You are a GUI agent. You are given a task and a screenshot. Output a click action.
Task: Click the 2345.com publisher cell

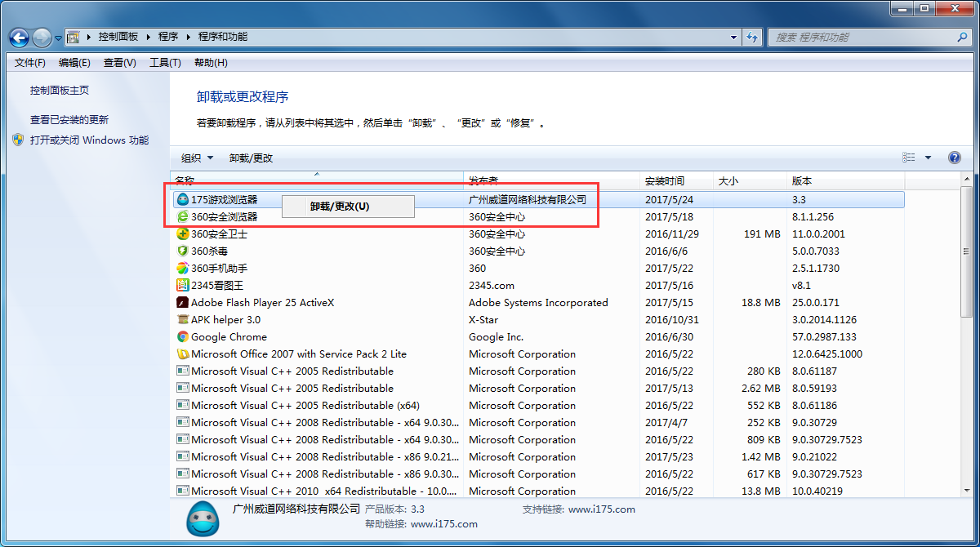tap(492, 285)
